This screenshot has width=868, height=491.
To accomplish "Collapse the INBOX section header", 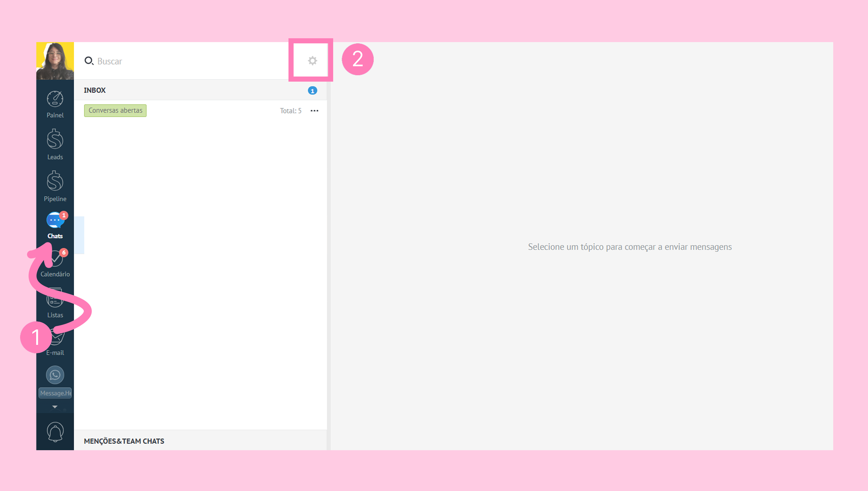I will click(x=95, y=90).
